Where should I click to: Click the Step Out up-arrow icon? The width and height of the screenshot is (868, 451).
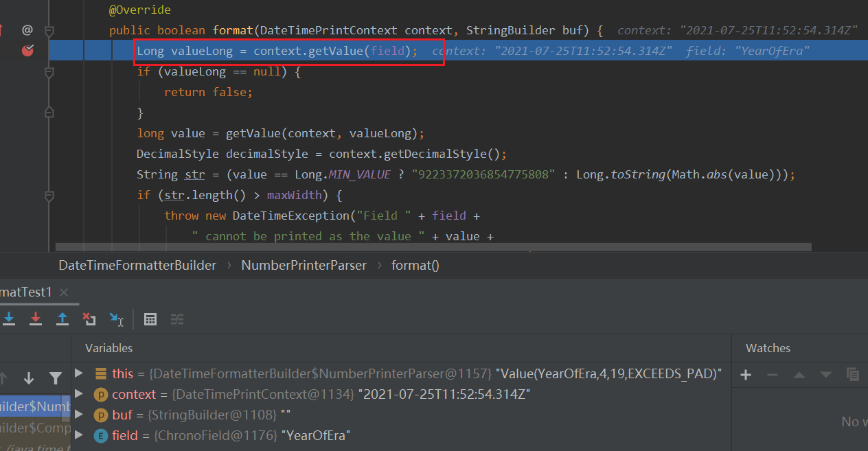click(x=62, y=319)
